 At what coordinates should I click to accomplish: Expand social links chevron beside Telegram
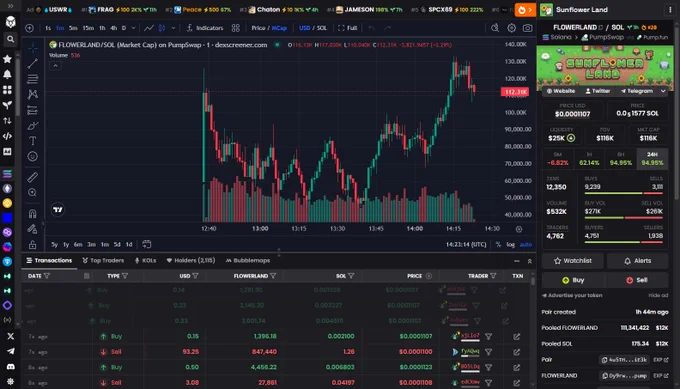pyautogui.click(x=663, y=91)
